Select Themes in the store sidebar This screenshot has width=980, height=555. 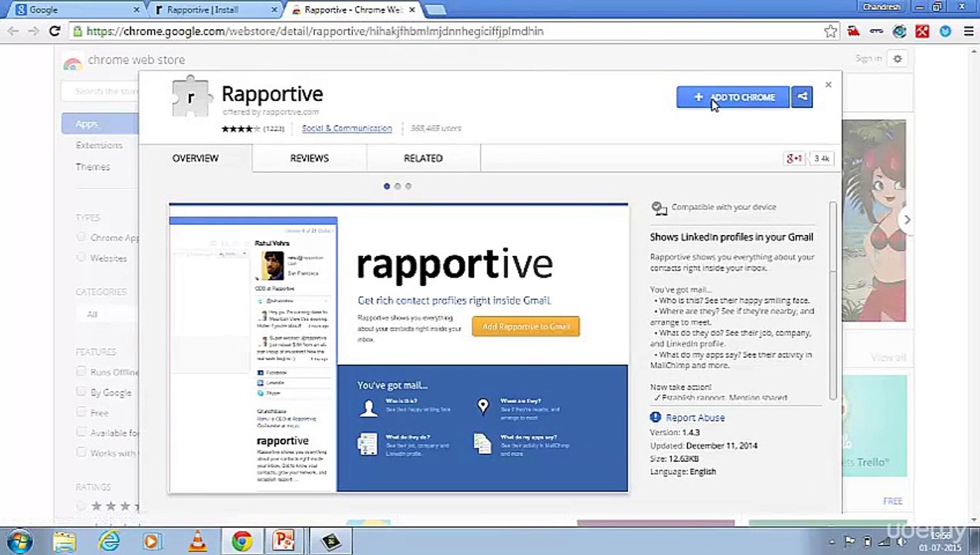(x=92, y=166)
